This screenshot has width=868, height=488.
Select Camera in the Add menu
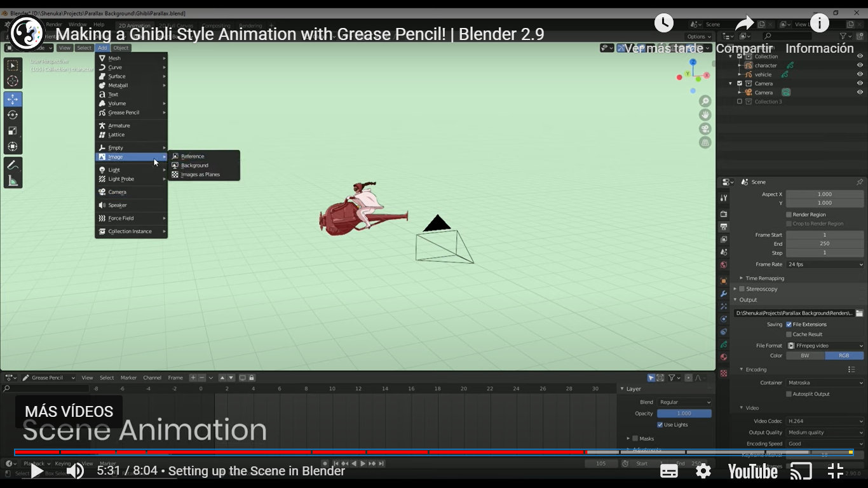[x=132, y=192]
